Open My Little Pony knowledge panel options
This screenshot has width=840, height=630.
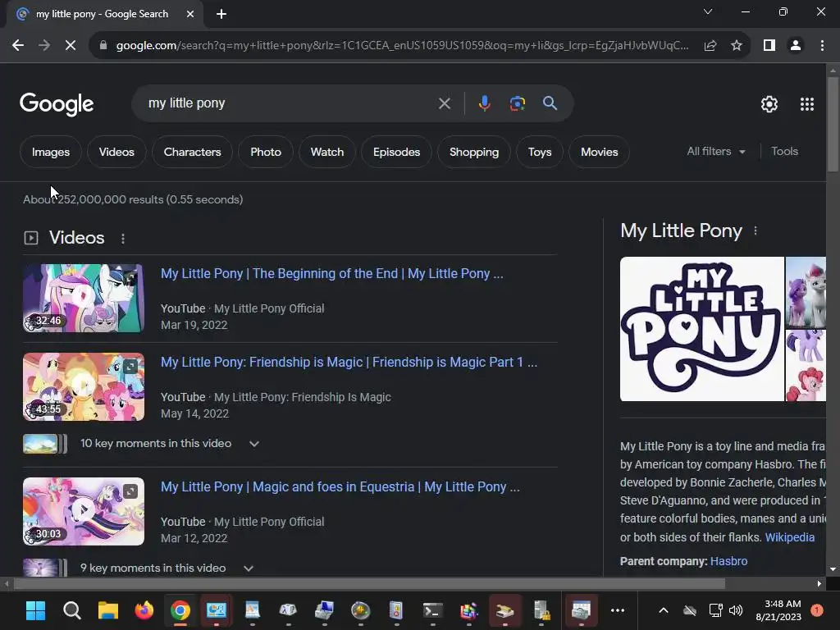[756, 231]
